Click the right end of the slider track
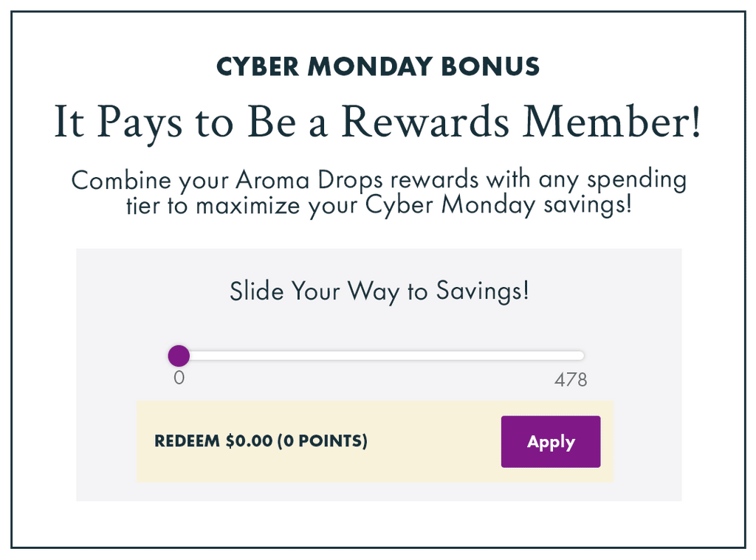This screenshot has height=560, width=756. coord(580,356)
